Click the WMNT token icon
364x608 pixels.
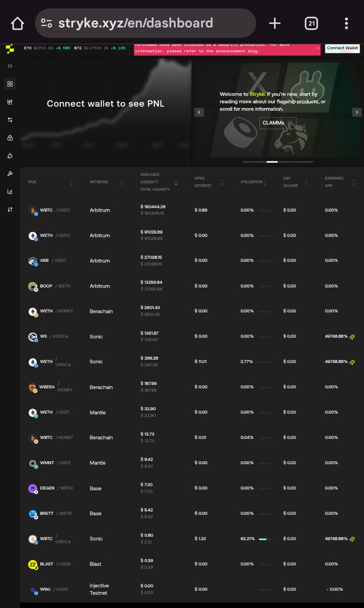(x=33, y=464)
